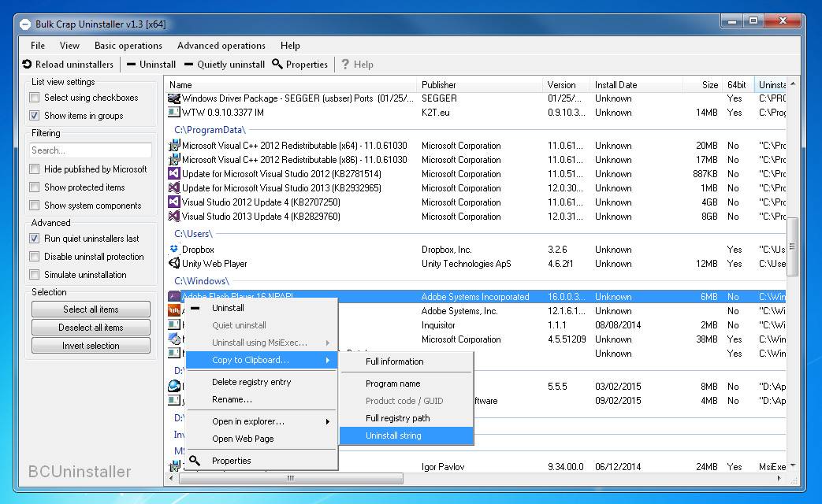Click the horizontal scrollbar thumb
Screen dimensions: 822x504
(x=290, y=478)
